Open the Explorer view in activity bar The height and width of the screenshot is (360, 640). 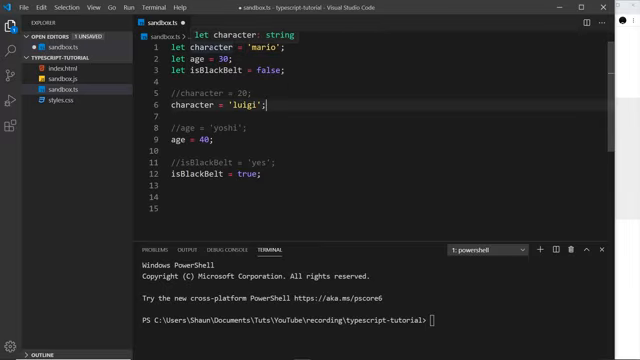coord(10,27)
